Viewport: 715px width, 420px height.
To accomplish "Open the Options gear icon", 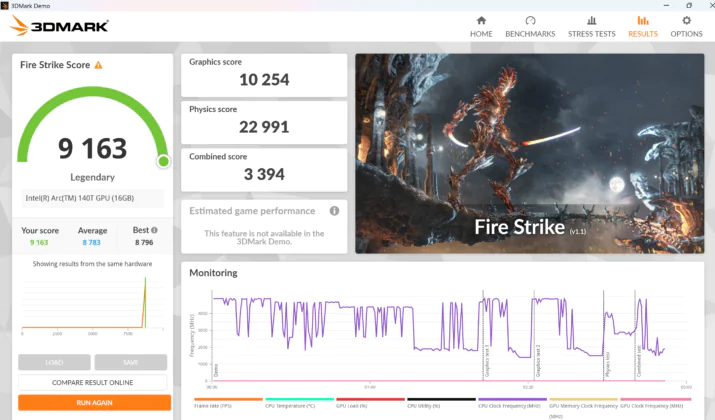I will [686, 21].
